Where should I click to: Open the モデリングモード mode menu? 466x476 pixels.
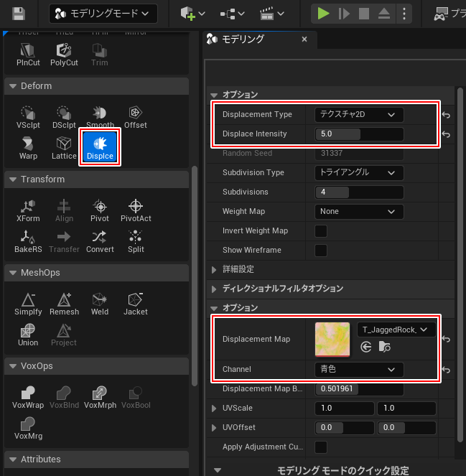coord(103,13)
